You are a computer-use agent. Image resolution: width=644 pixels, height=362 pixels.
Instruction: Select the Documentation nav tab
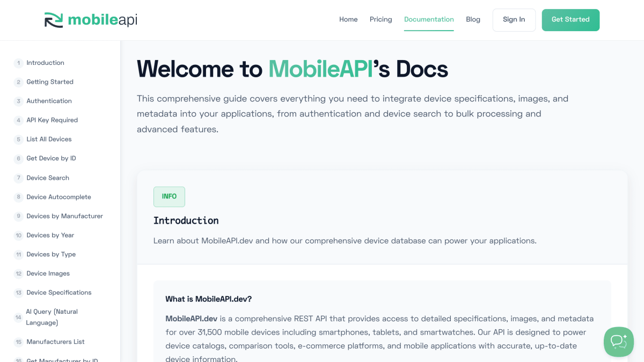[x=429, y=19]
